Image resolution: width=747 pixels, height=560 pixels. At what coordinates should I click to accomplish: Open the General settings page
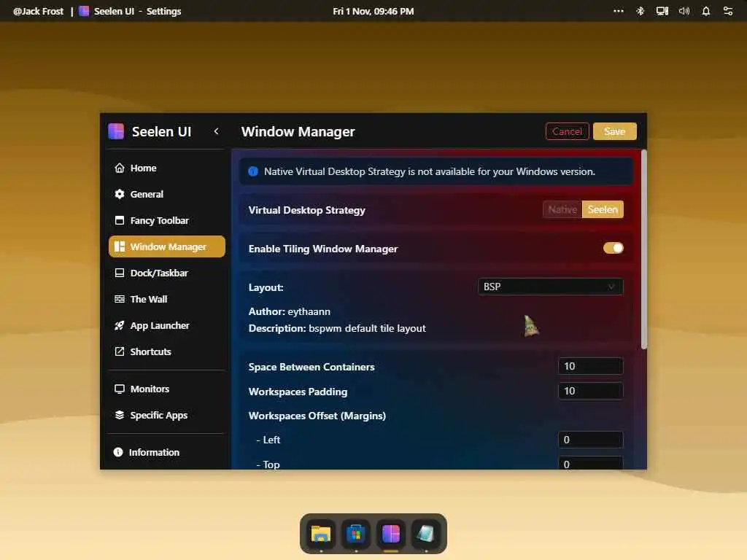[x=167, y=194]
